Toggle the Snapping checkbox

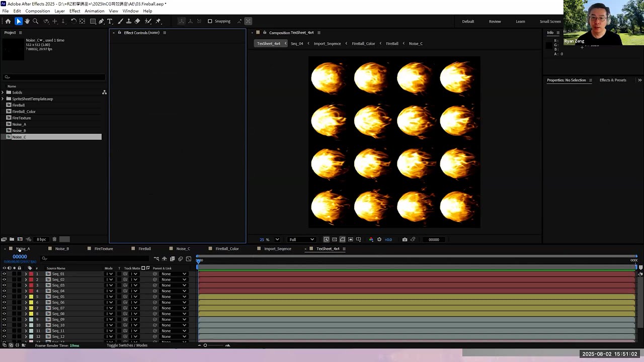pos(210,21)
